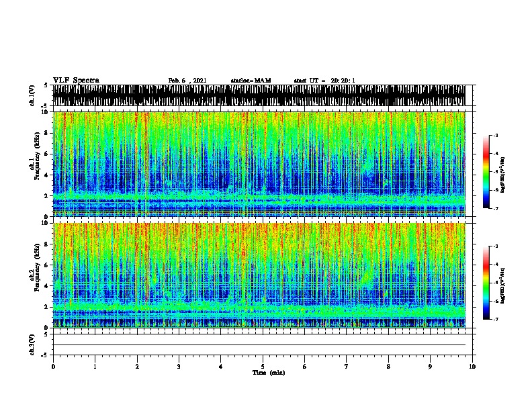Click the "-7" label on ch.1 color bar

click(496, 208)
